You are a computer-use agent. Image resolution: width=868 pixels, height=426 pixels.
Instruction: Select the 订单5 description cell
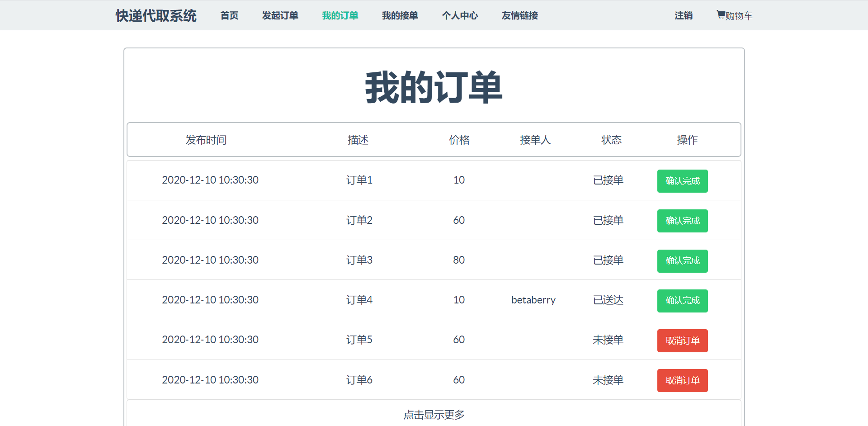click(x=359, y=340)
